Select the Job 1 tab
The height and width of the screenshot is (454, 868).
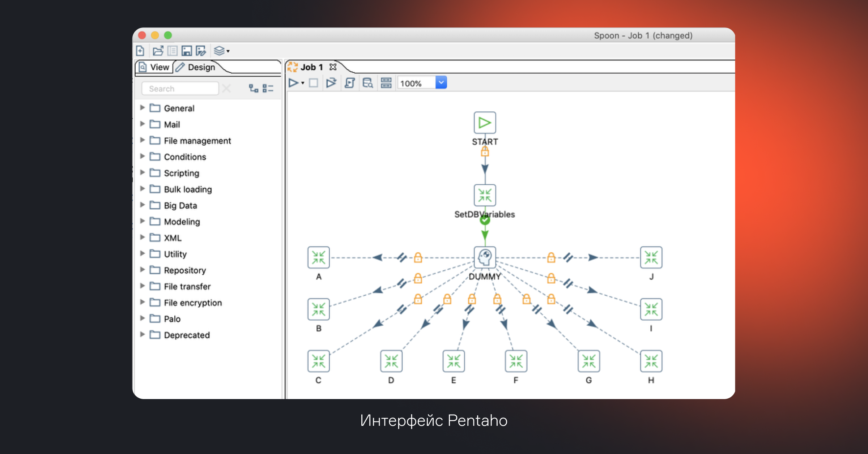(306, 67)
